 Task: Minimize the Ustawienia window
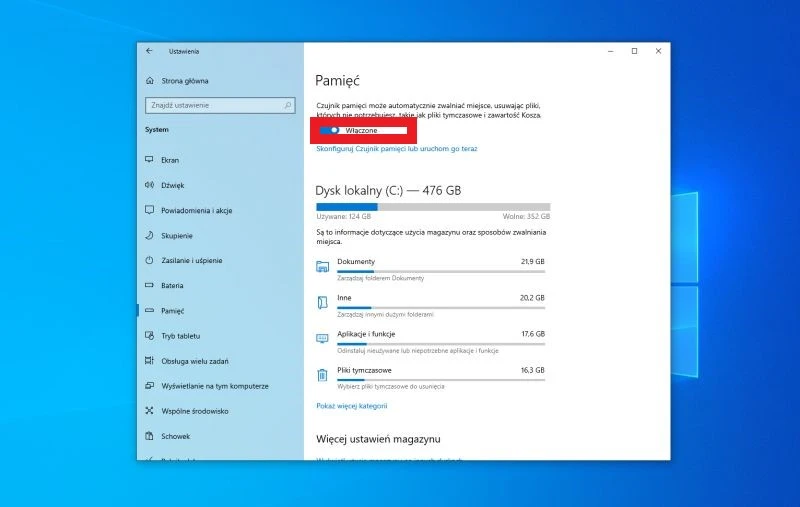[x=611, y=51]
